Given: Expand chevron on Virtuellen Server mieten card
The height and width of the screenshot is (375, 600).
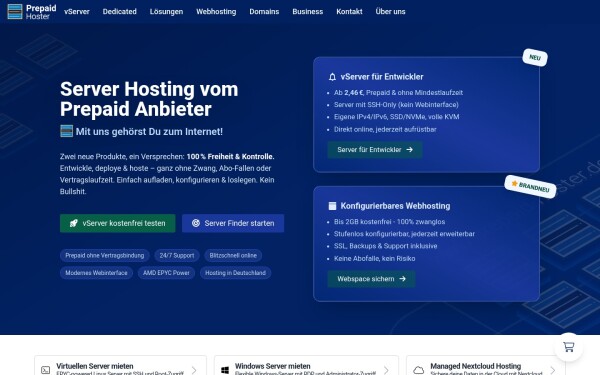Looking at the screenshot, I should tap(194, 370).
